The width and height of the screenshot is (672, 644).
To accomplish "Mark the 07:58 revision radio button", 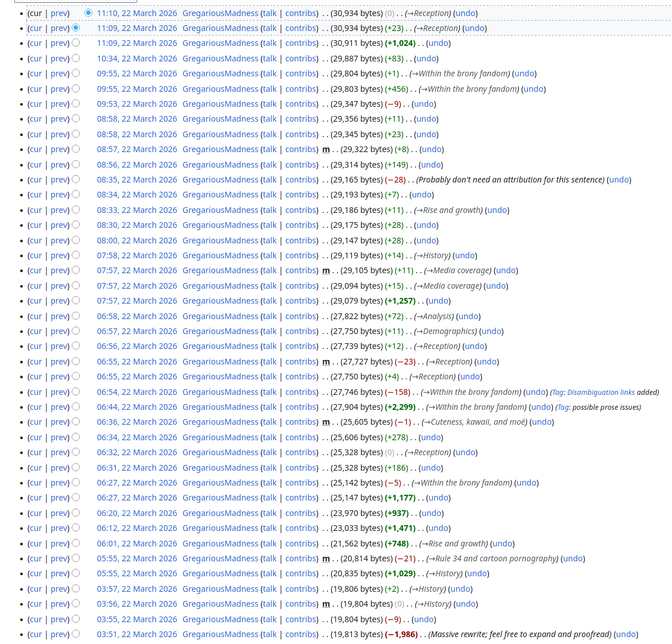I will point(76,255).
